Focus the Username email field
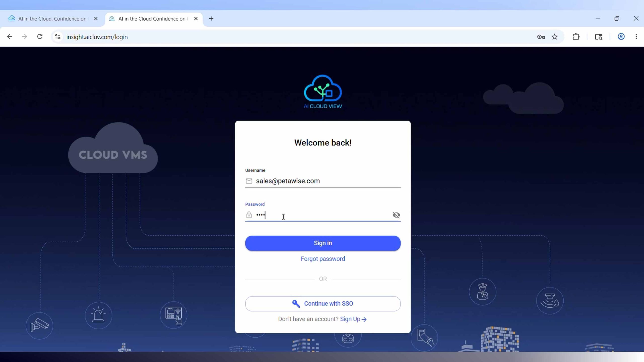Screen dimensions: 644x362 coord(323,181)
